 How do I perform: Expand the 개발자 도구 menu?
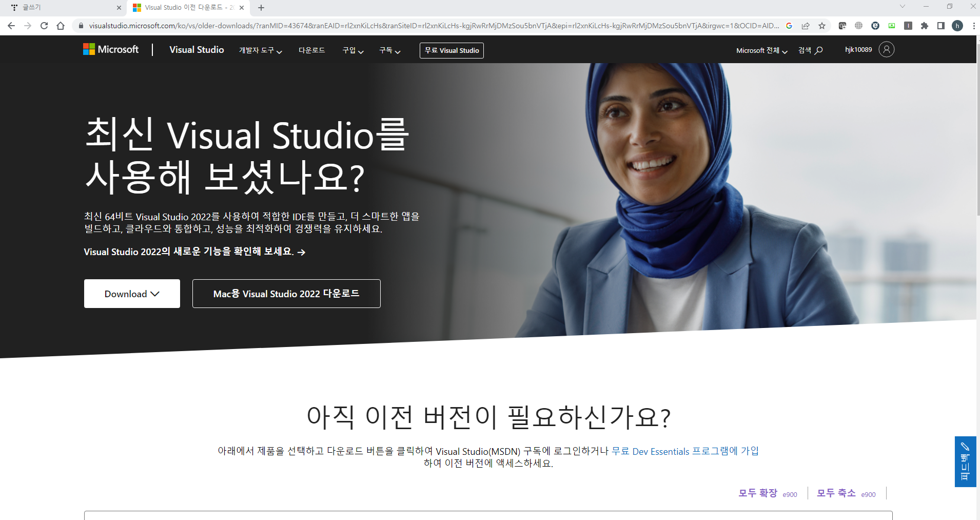tap(261, 50)
